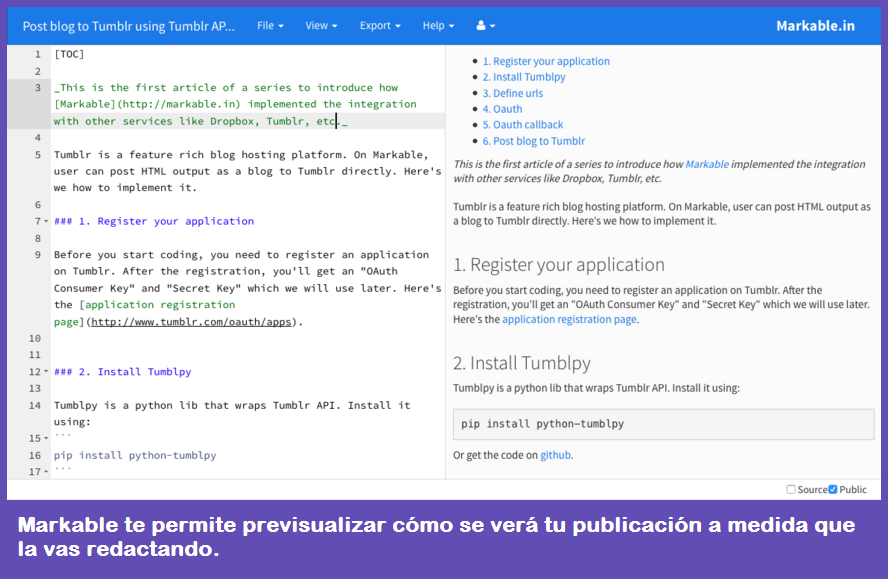Toggle fold arrow at line 15
Image resolution: width=888 pixels, height=579 pixels.
tap(46, 439)
